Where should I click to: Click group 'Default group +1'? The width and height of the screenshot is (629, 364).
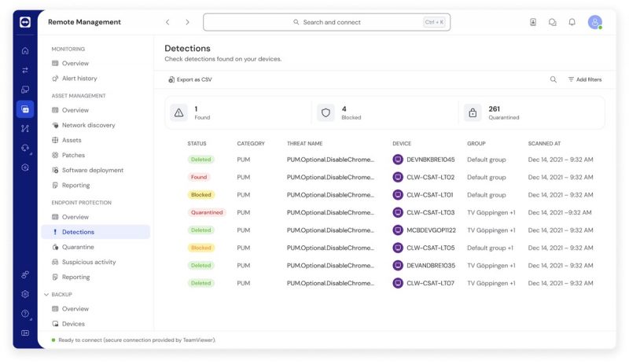coord(490,248)
